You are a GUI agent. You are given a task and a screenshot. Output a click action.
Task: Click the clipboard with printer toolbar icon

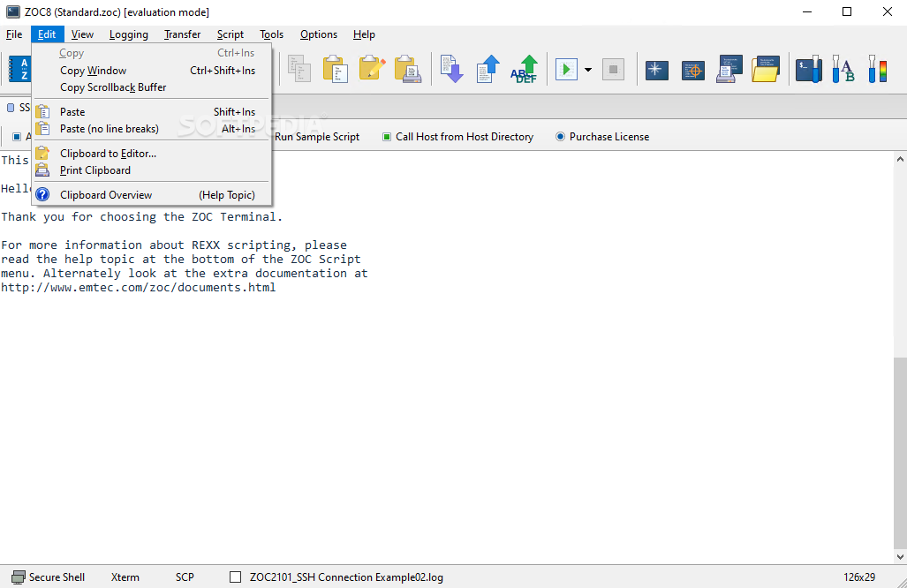click(408, 70)
